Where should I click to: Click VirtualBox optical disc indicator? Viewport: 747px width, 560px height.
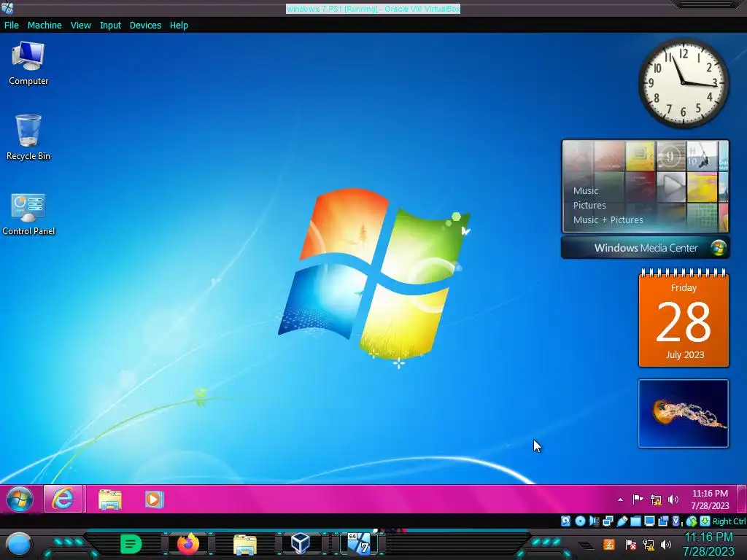pyautogui.click(x=580, y=521)
